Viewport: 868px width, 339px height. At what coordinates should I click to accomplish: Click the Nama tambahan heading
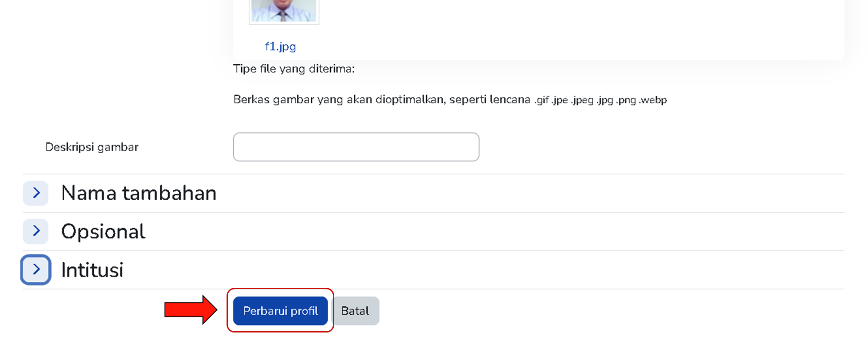(139, 193)
